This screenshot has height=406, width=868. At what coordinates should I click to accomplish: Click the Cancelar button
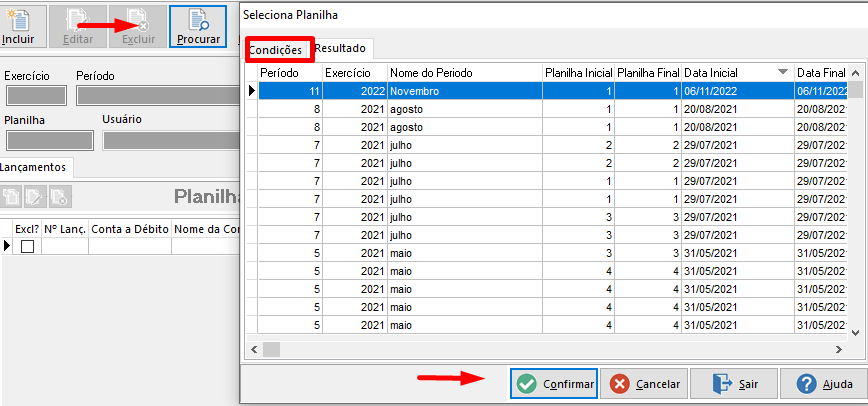(x=644, y=384)
